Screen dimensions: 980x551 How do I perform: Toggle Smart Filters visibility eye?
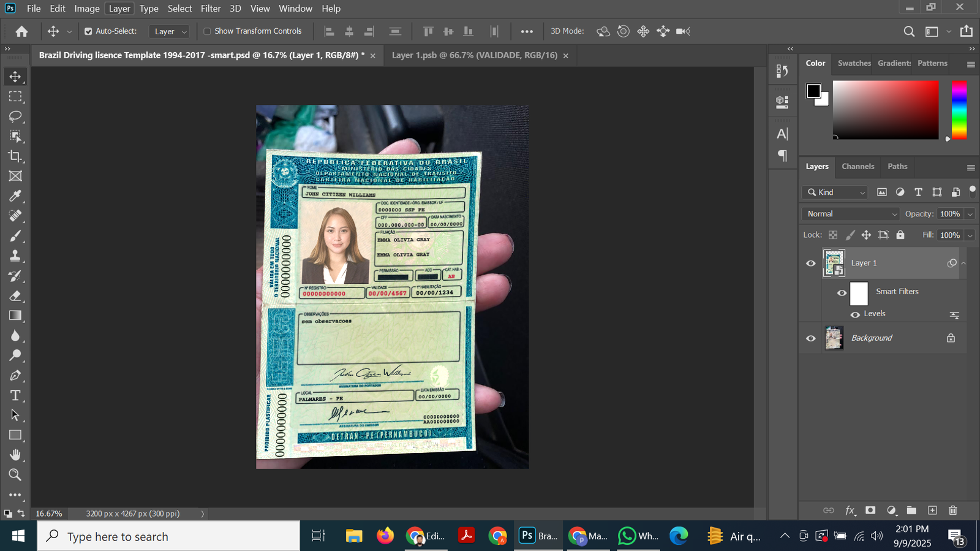point(842,293)
